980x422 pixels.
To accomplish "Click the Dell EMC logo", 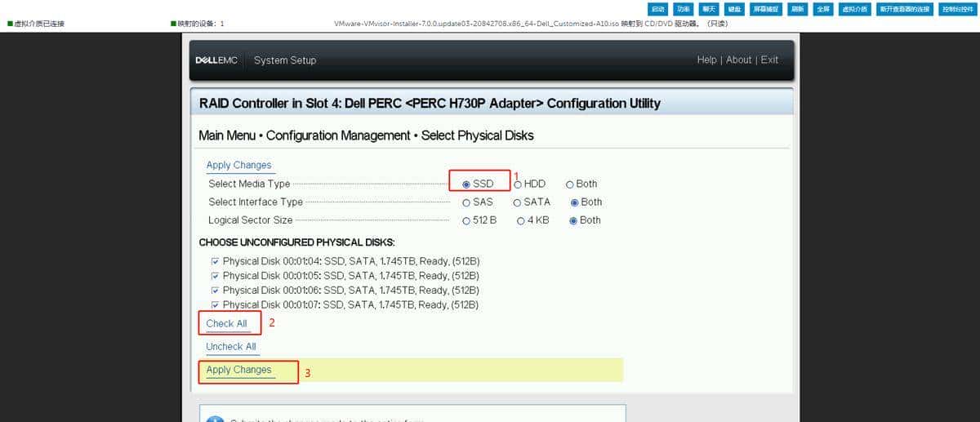I will (216, 60).
